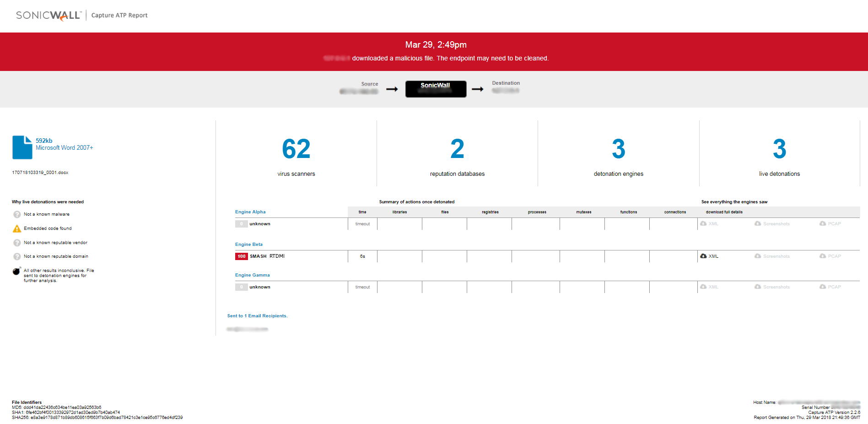Click the grey 0 score badge for Engine Alpha
The height and width of the screenshot is (424, 868).
(242, 224)
